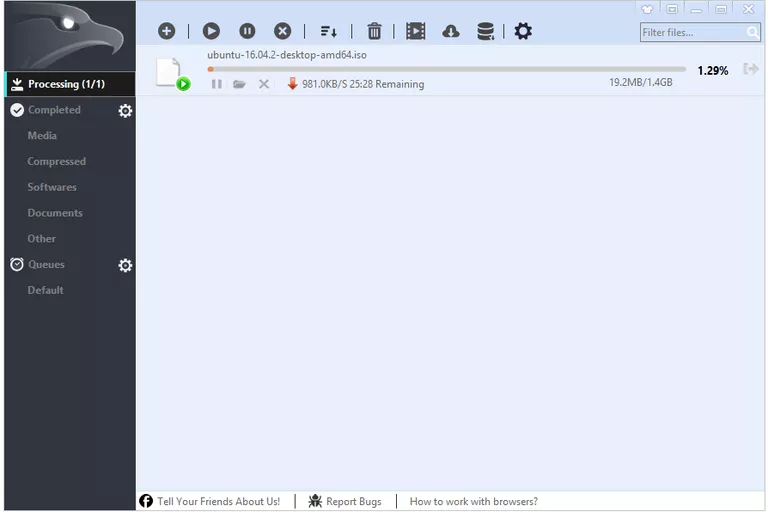This screenshot has width=768, height=512.
Task: Close the EagleGet window
Action: tap(748, 9)
